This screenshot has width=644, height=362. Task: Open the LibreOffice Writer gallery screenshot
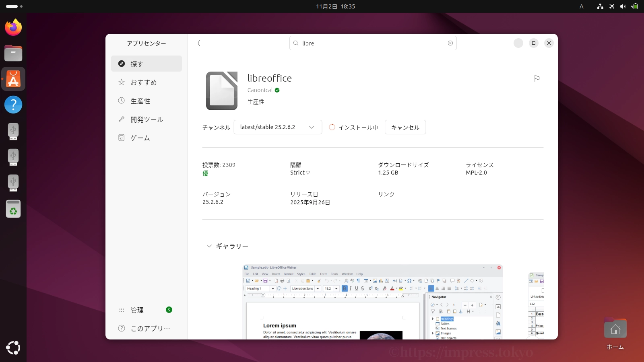pyautogui.click(x=373, y=302)
